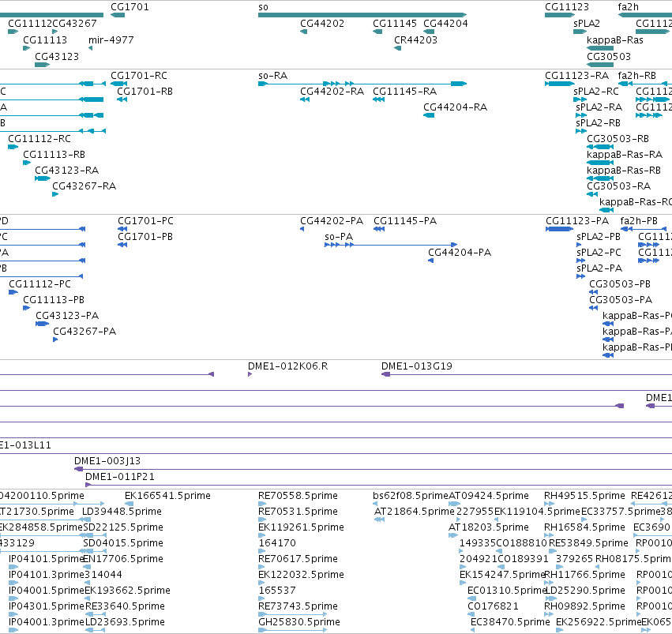Screen dimensions: 672x634
Task: Select BAC clone DME1-013G19
Action: click(x=417, y=366)
